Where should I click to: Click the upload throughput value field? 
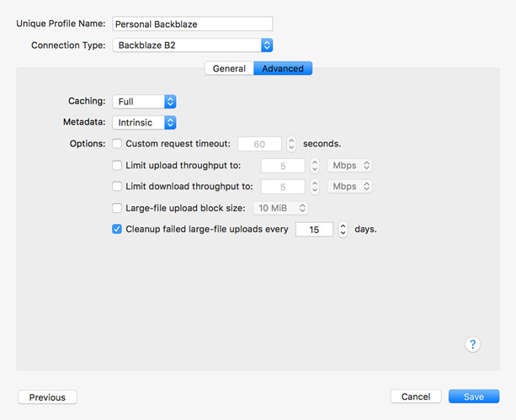click(283, 166)
